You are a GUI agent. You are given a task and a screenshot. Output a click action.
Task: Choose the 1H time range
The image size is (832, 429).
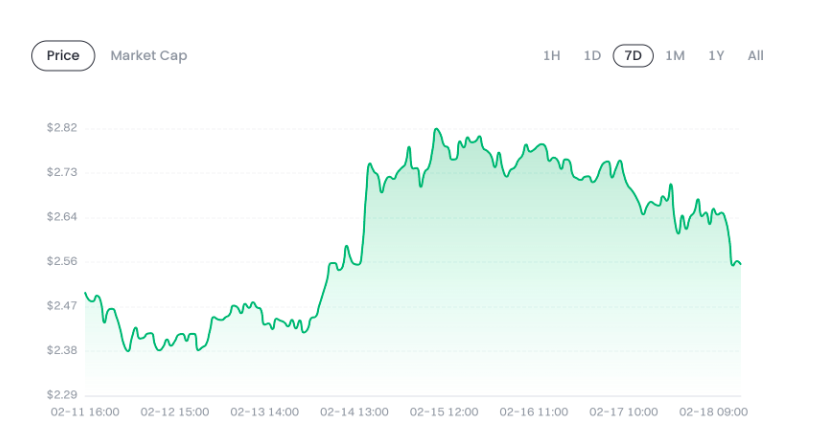click(552, 56)
